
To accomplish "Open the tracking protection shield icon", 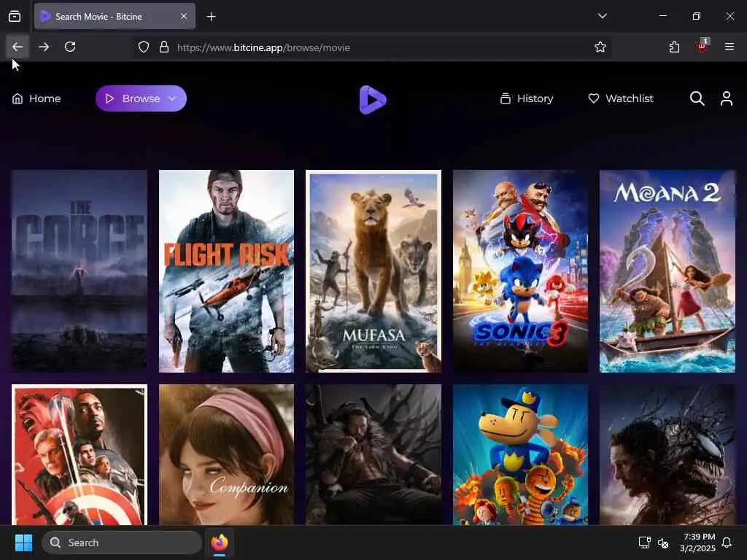I will point(144,47).
